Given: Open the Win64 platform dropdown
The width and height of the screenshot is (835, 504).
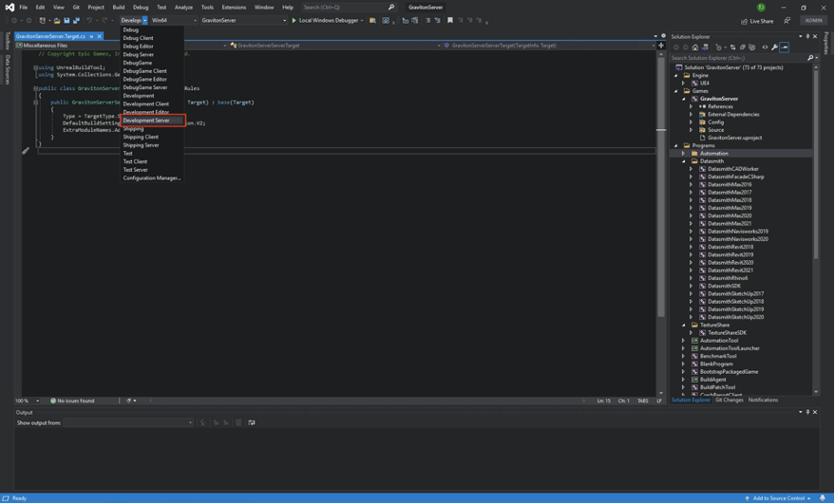Looking at the screenshot, I should pos(174,20).
